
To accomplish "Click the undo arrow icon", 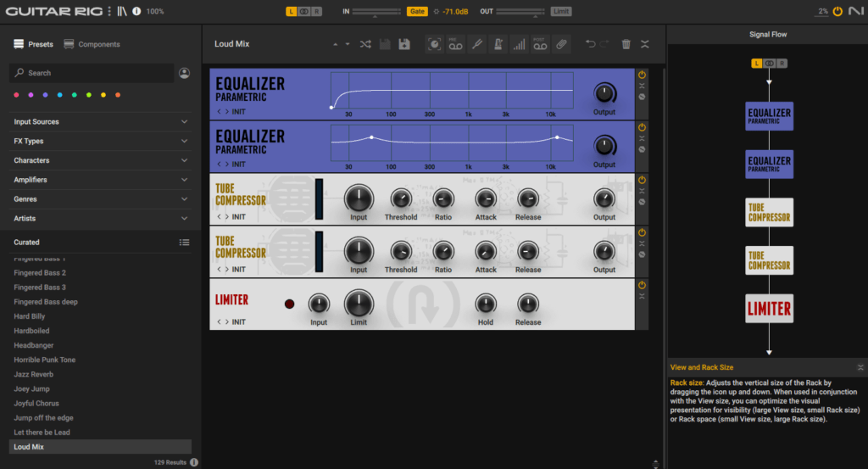I will pos(591,44).
